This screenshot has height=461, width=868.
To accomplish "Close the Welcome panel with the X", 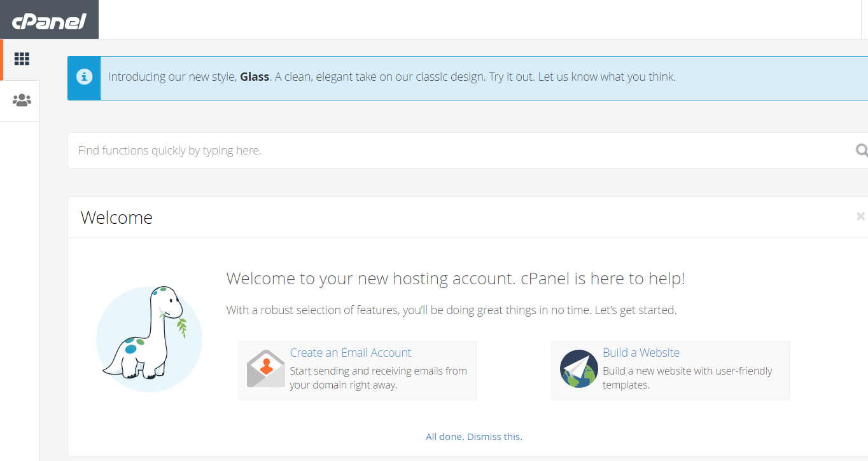I will (860, 217).
